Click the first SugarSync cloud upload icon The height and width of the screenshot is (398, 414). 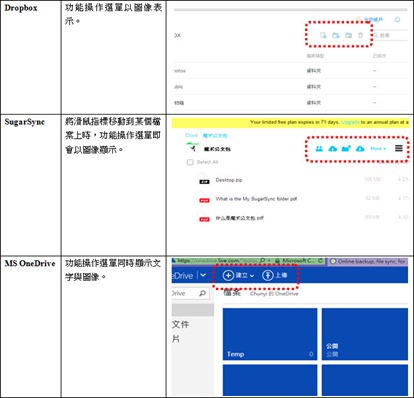click(x=333, y=149)
